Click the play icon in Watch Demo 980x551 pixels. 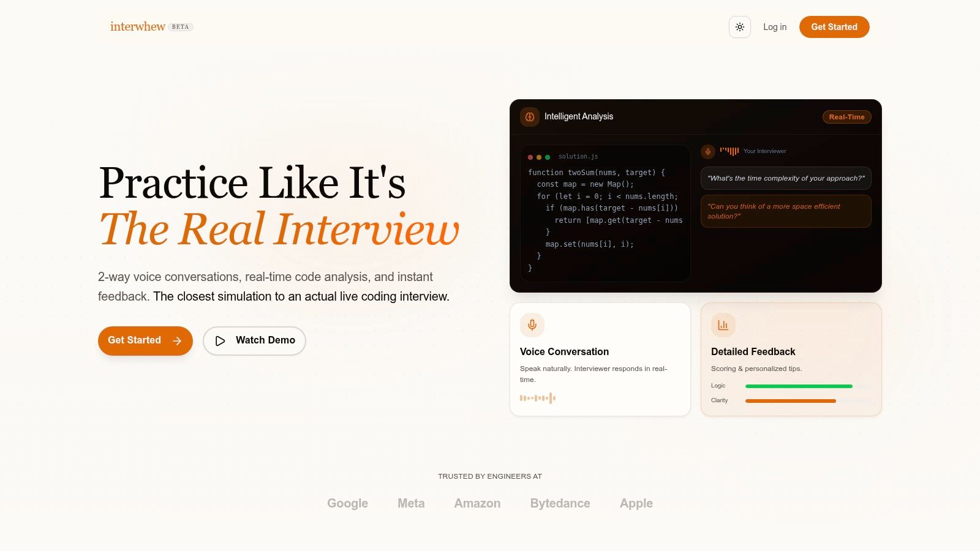click(x=221, y=340)
